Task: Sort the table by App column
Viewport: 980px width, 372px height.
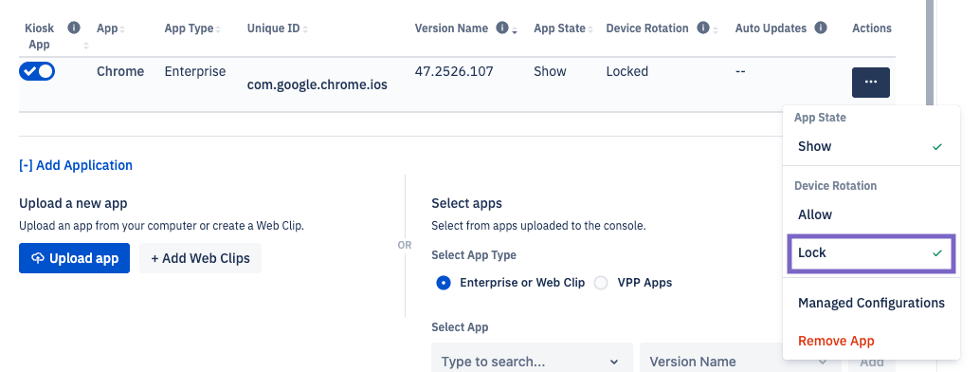Action: [x=122, y=29]
